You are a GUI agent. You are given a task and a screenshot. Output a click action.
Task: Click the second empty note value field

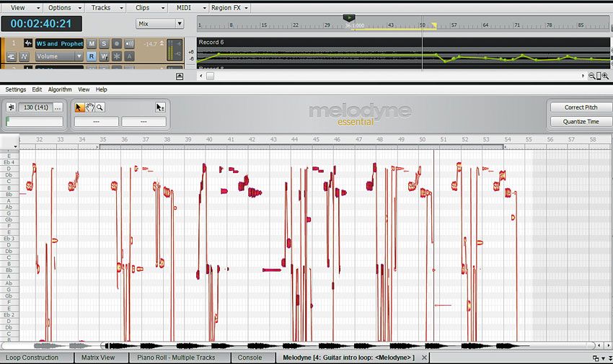click(x=144, y=122)
